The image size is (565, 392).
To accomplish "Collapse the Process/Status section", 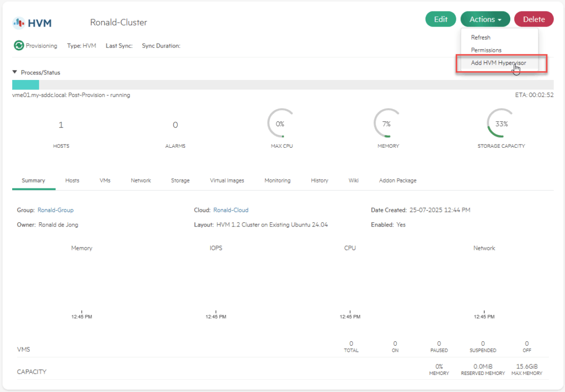I will tap(15, 72).
